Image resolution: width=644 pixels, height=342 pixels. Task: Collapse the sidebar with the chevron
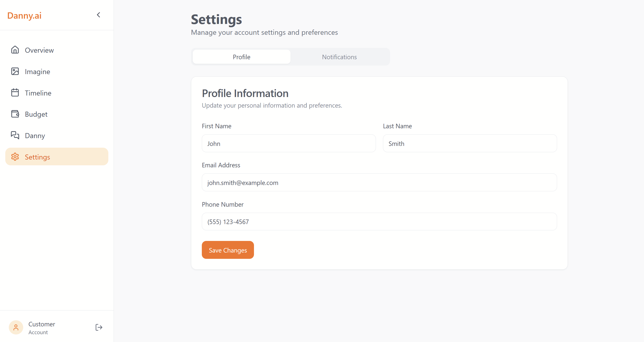click(x=99, y=15)
